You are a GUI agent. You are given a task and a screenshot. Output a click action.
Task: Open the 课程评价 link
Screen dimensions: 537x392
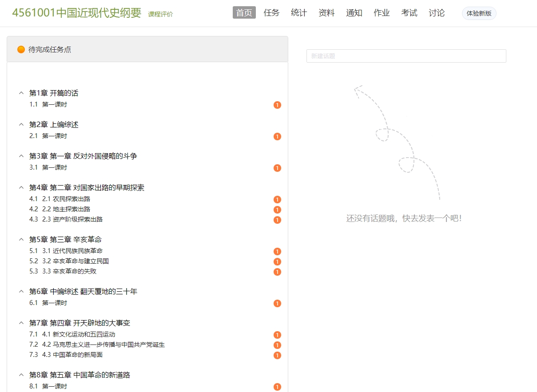(x=160, y=14)
